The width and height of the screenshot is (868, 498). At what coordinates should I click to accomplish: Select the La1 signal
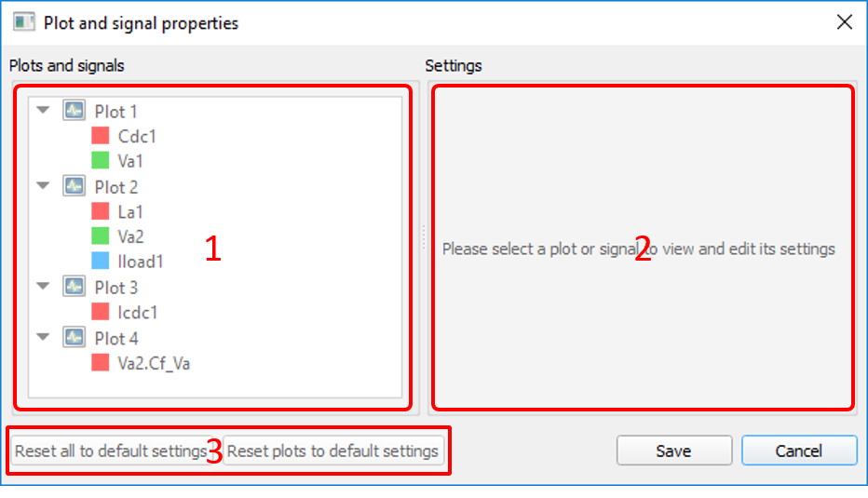point(130,211)
